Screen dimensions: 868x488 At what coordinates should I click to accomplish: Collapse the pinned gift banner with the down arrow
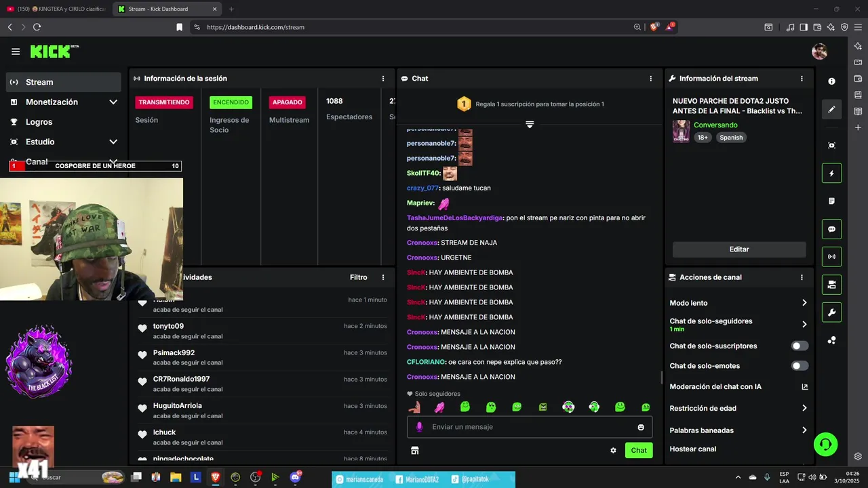pos(530,125)
